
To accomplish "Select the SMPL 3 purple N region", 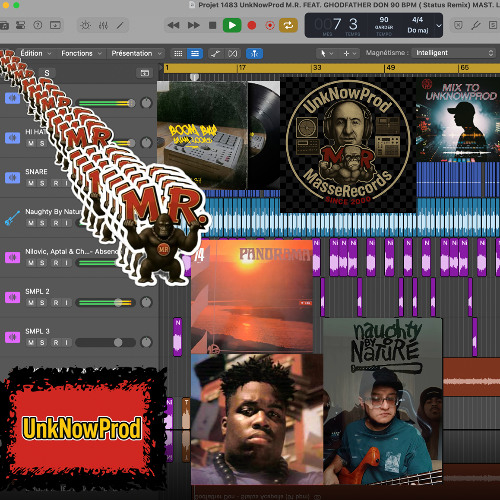I will pos(178,337).
